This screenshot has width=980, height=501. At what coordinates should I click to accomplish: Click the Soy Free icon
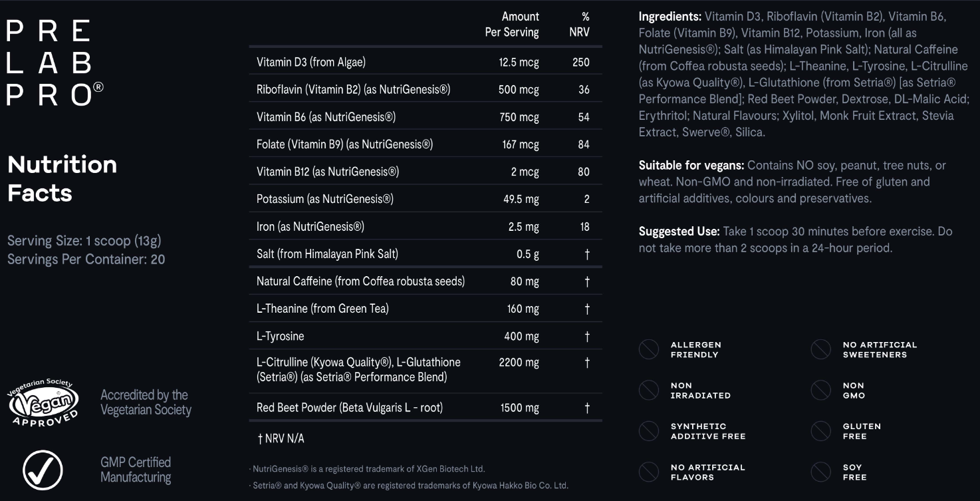tap(821, 472)
